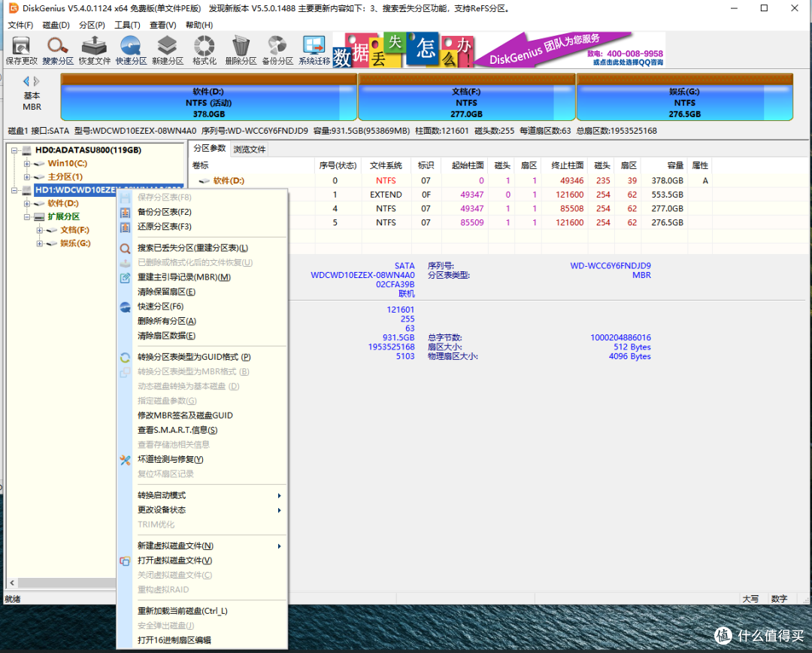Screen dimensions: 812x653
Task: Click the 数据丢失怎么办 banner
Action: tap(403, 50)
